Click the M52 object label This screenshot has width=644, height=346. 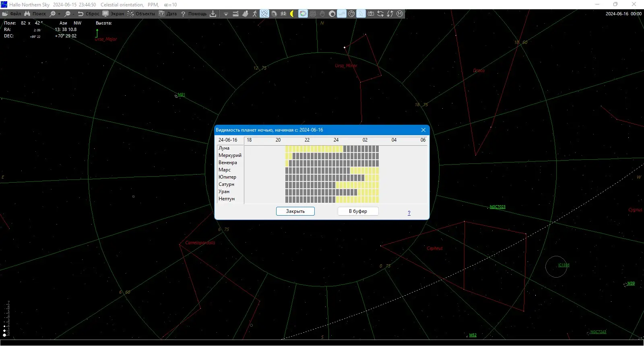(473, 335)
